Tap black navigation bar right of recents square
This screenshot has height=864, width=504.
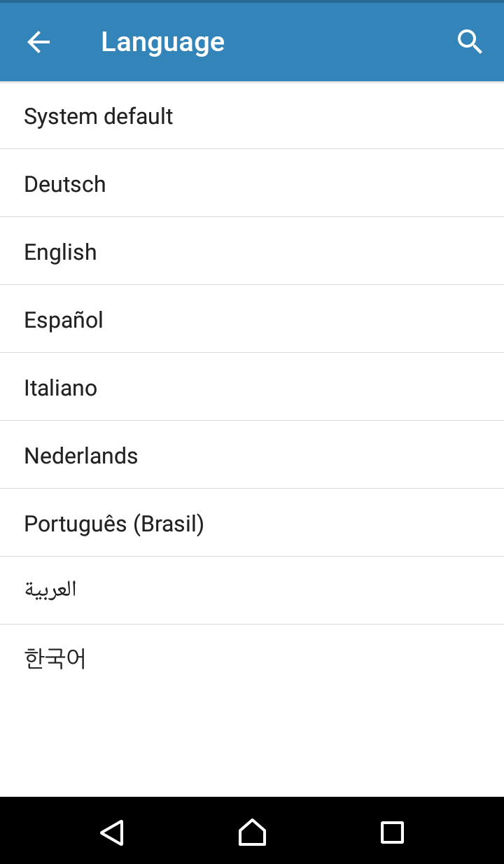click(x=462, y=832)
